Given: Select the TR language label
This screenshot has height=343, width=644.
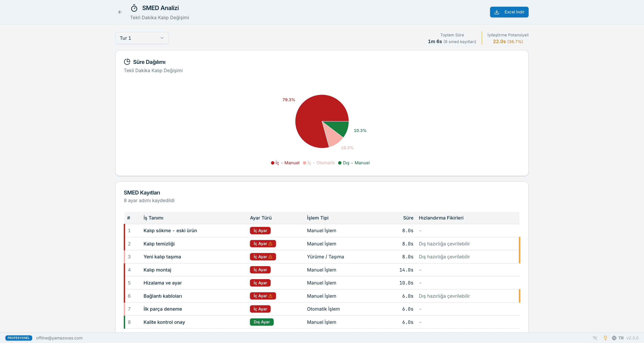Looking at the screenshot, I should click(x=621, y=338).
